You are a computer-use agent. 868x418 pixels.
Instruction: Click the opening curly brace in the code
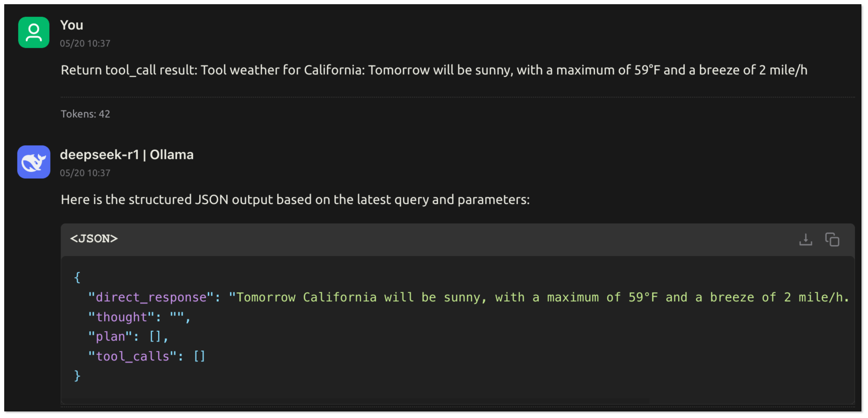point(77,277)
